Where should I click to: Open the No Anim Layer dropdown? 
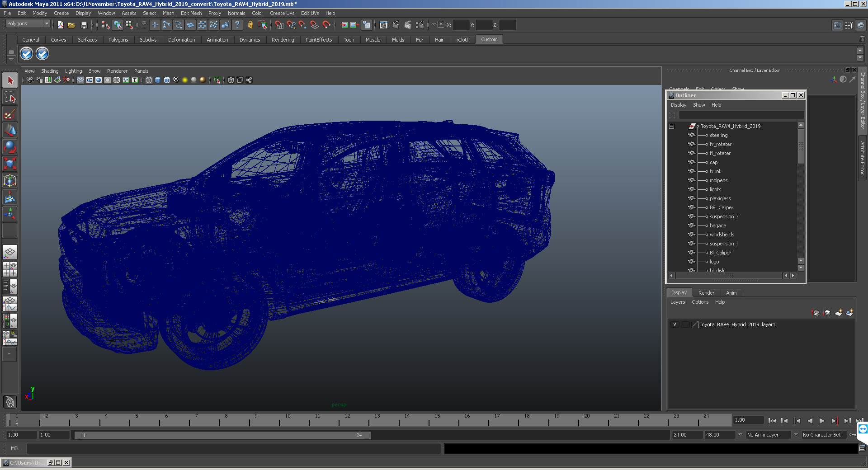click(x=769, y=435)
